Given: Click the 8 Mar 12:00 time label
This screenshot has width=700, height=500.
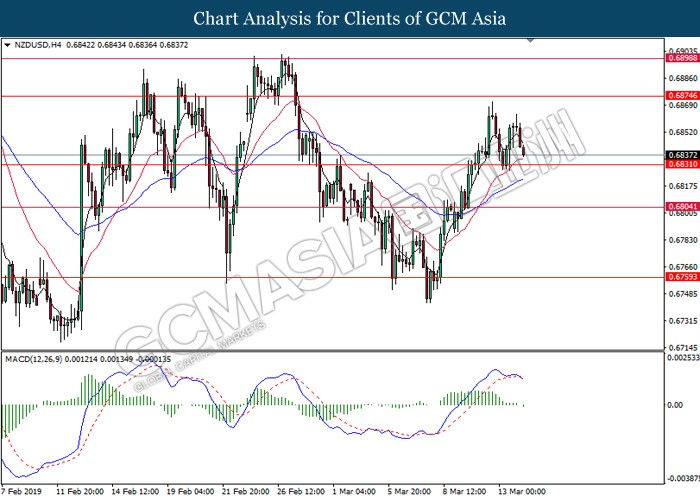Looking at the screenshot, I should point(465,492).
